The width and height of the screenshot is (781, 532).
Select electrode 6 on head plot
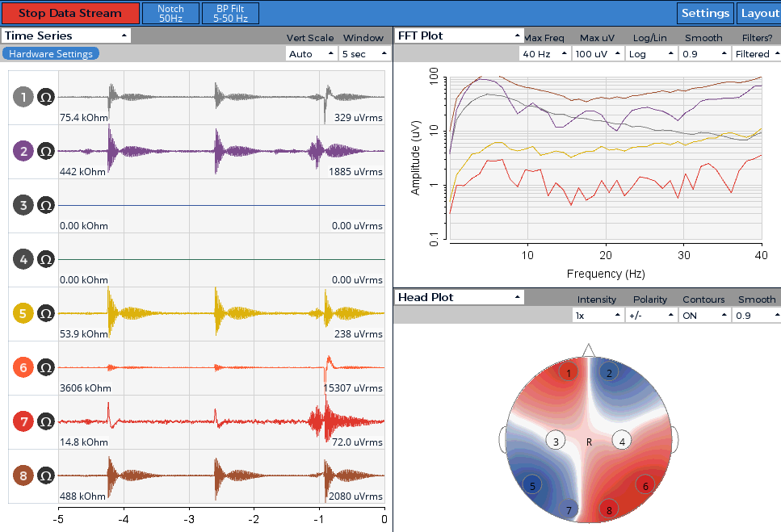(645, 486)
